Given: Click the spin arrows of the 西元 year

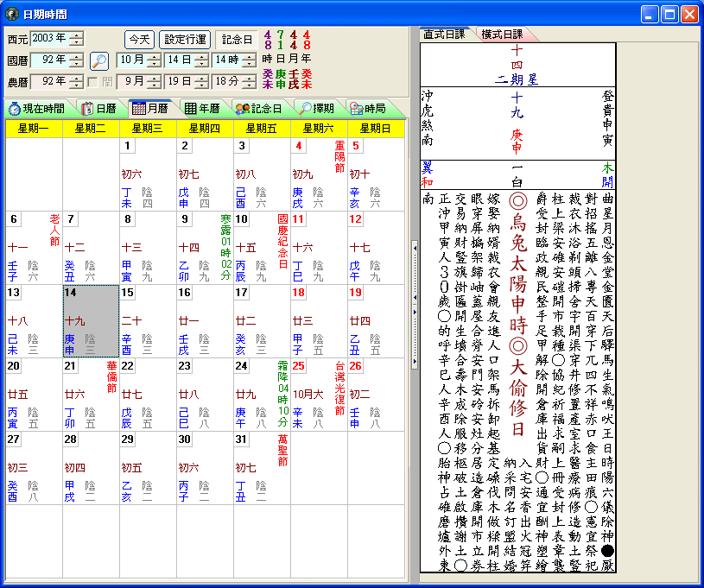Looking at the screenshot, I should click(x=77, y=39).
